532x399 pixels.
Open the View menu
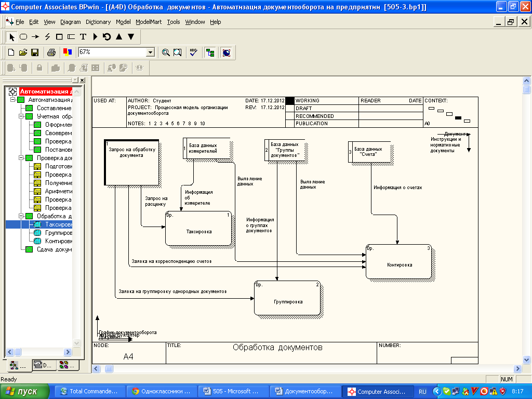[49, 22]
